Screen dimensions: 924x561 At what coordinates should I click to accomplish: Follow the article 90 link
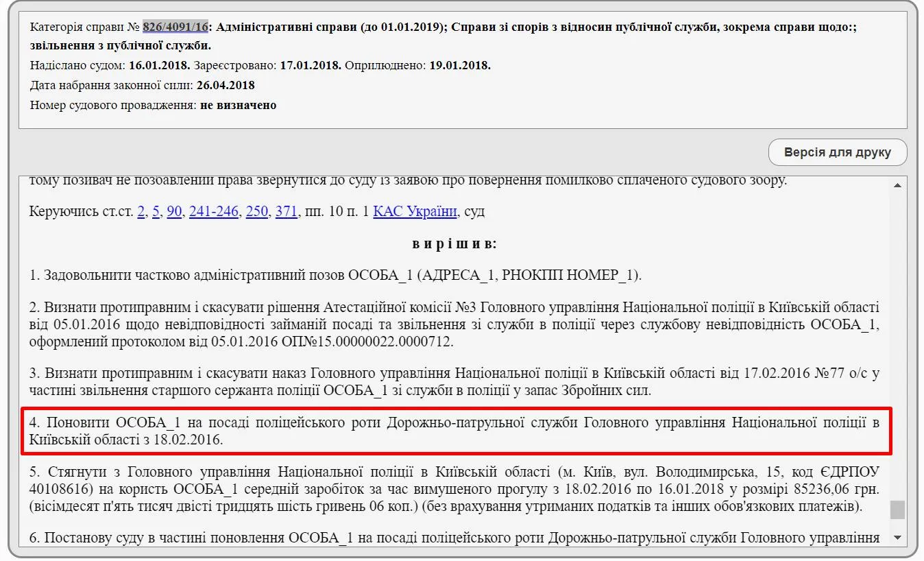point(174,211)
